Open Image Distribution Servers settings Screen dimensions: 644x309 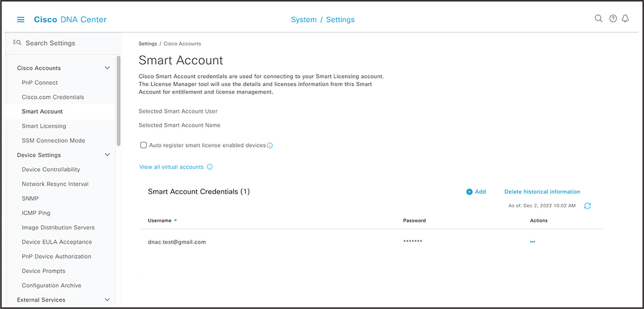pyautogui.click(x=58, y=227)
